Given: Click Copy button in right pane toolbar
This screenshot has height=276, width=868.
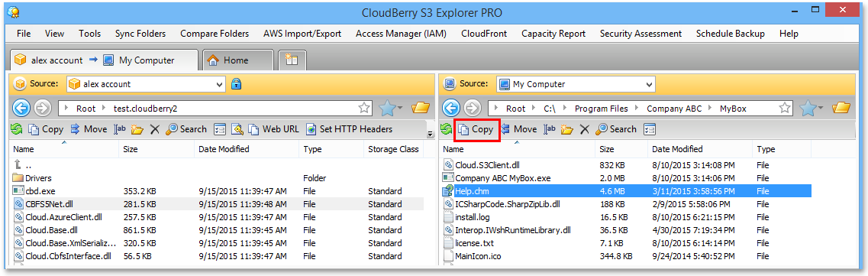Looking at the screenshot, I should click(x=476, y=129).
